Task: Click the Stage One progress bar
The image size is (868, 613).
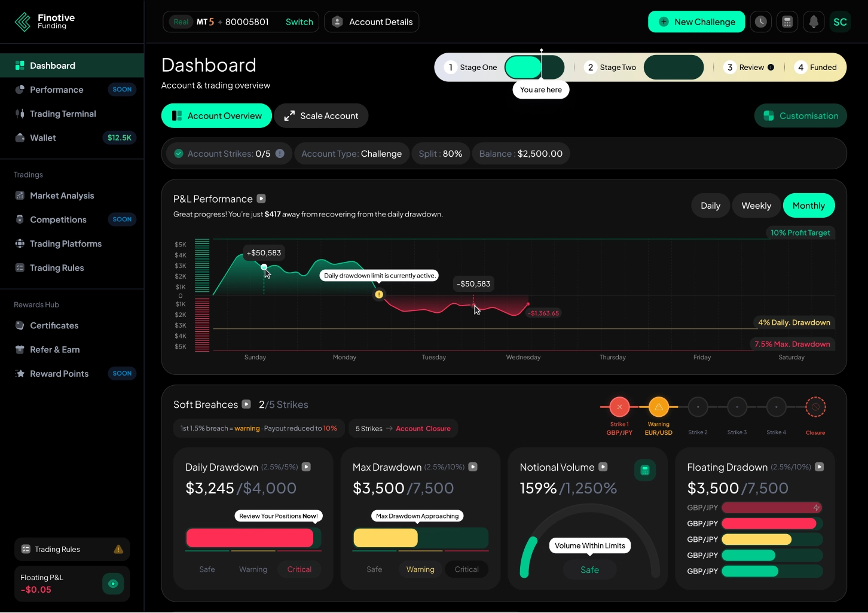Action: (523, 67)
